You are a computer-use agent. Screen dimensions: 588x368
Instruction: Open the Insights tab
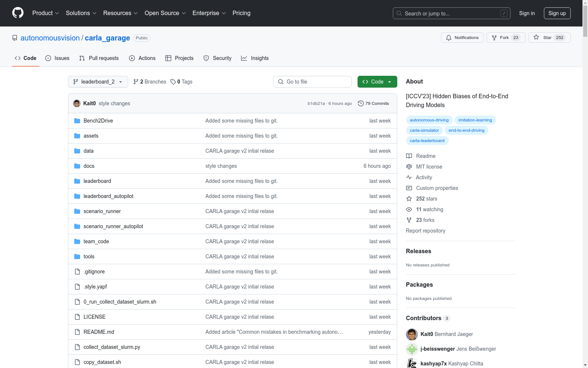pyautogui.click(x=255, y=58)
